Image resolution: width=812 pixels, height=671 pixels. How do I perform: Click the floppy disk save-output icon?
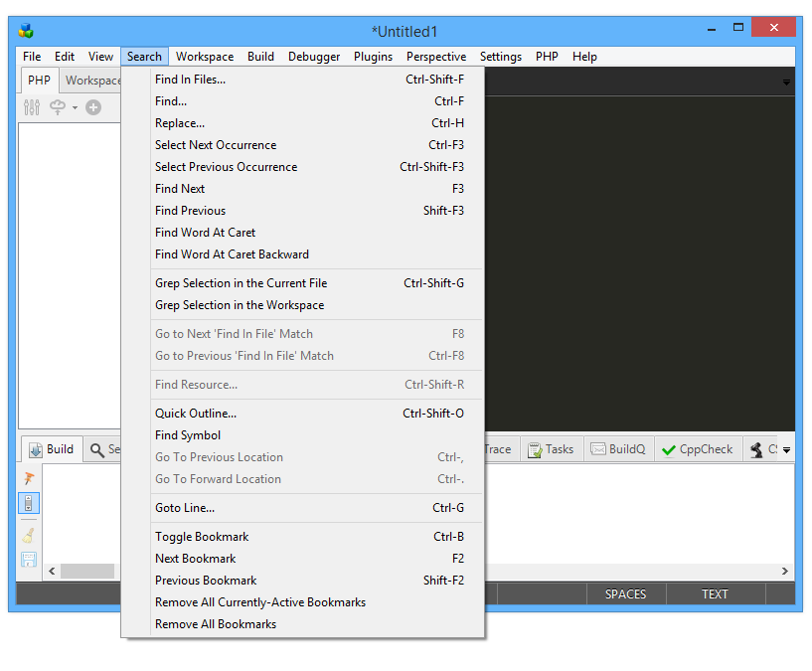coord(29,560)
